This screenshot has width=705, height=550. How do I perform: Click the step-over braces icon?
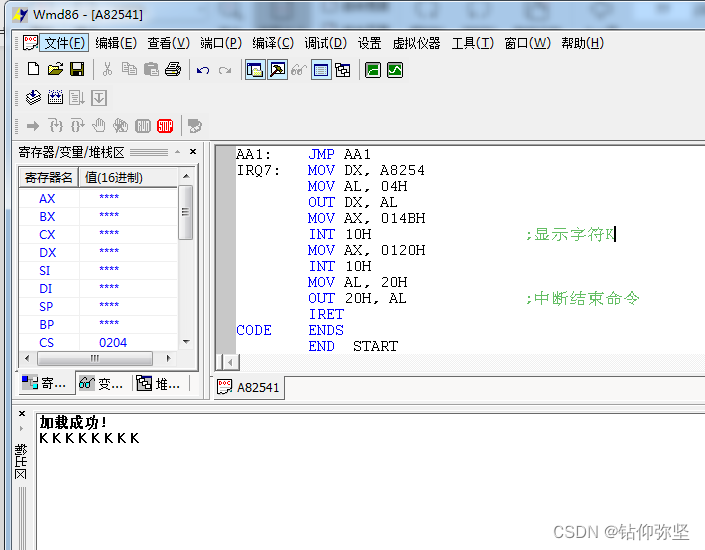point(77,126)
